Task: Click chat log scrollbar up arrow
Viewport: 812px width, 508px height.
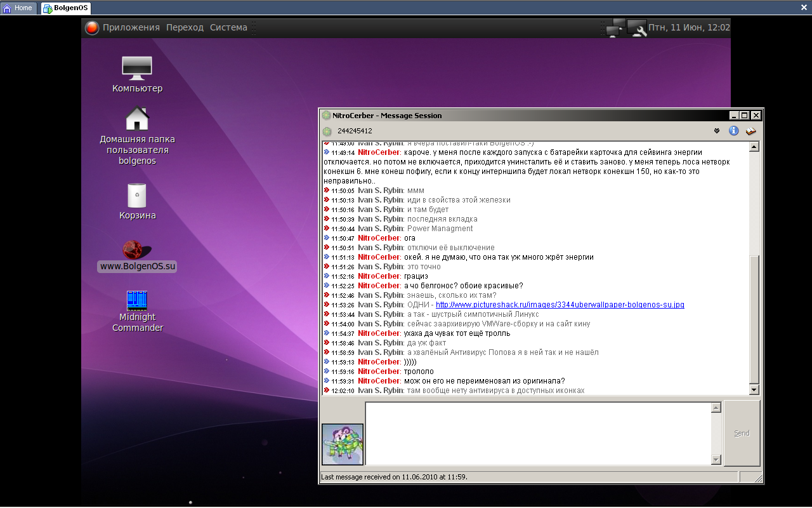Action: click(754, 147)
